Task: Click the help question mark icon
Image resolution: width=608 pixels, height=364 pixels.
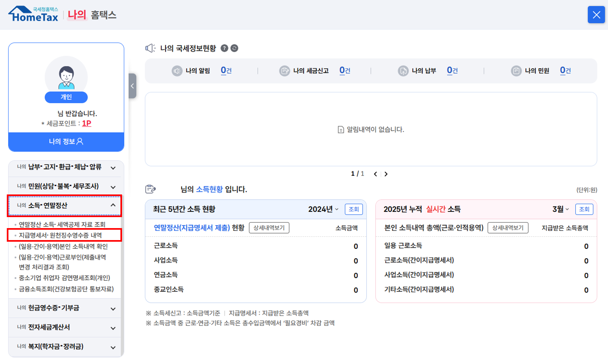Action: [x=224, y=48]
